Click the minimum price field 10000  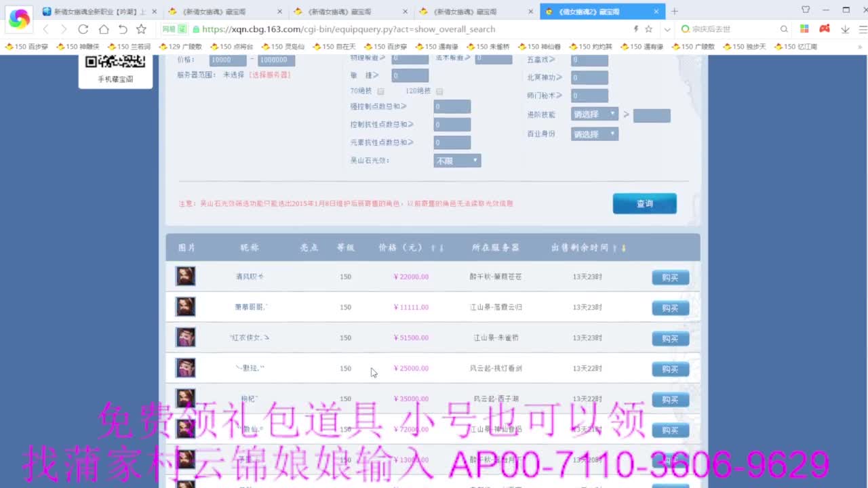pyautogui.click(x=228, y=60)
